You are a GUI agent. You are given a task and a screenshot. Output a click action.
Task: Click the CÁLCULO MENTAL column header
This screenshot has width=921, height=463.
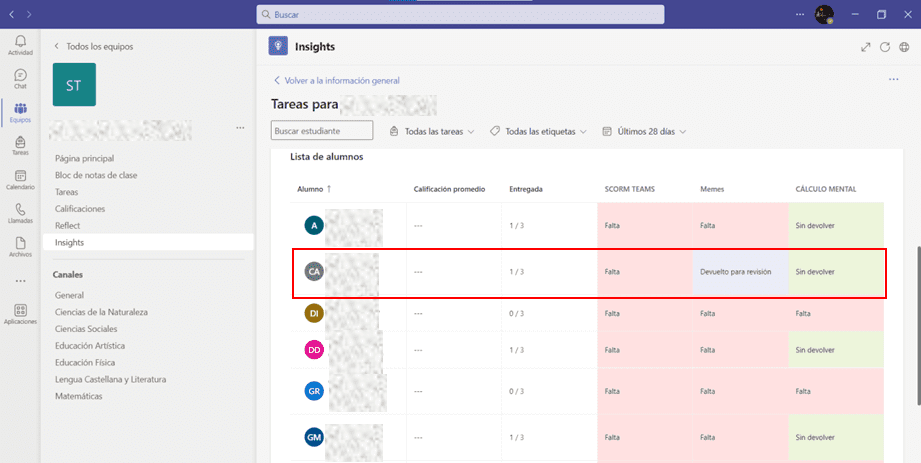pyautogui.click(x=825, y=189)
